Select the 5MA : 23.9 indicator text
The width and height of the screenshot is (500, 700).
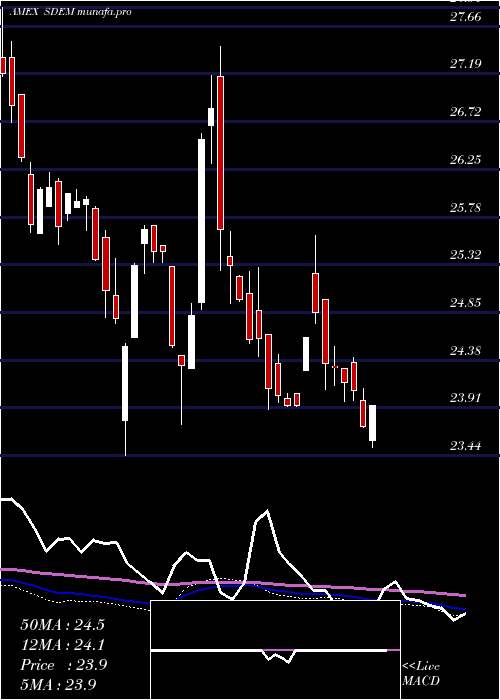point(58,684)
